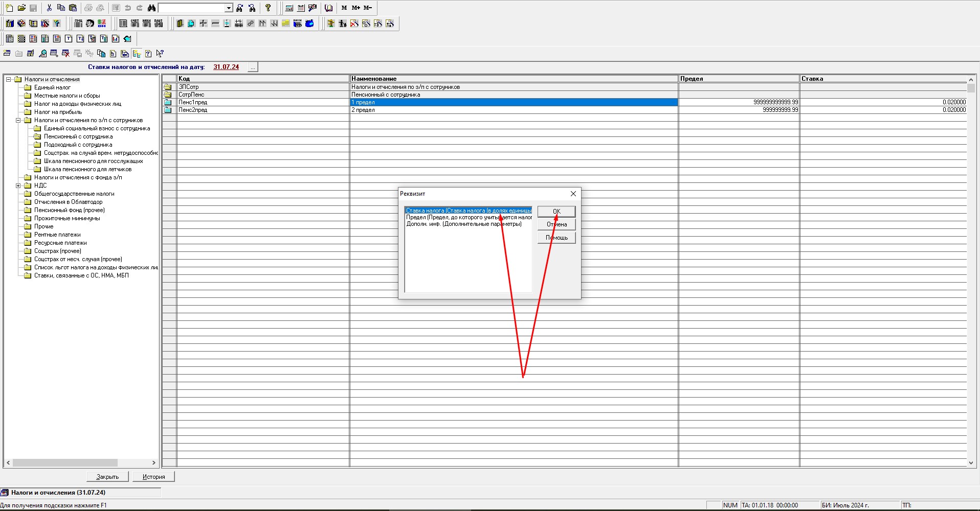The height and width of the screenshot is (511, 980).
Task: Click the Copy icon in top toolbar
Action: 61,8
